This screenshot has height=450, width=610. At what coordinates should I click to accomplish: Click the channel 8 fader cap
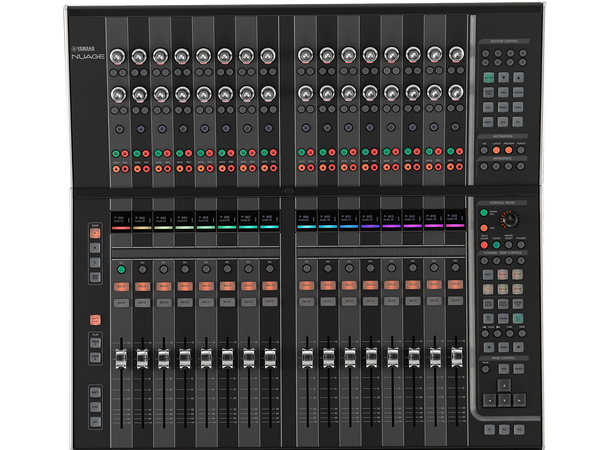click(x=270, y=358)
